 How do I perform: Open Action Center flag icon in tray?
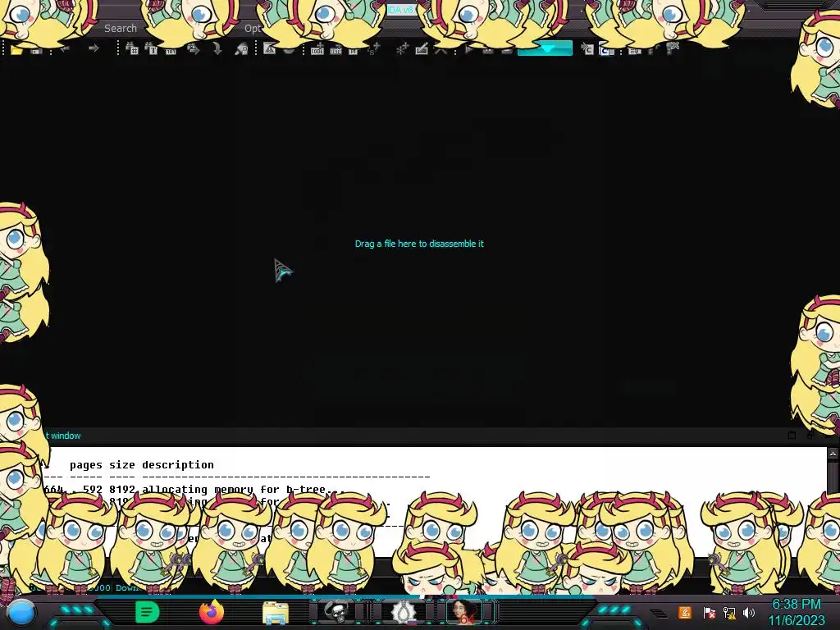click(x=709, y=612)
